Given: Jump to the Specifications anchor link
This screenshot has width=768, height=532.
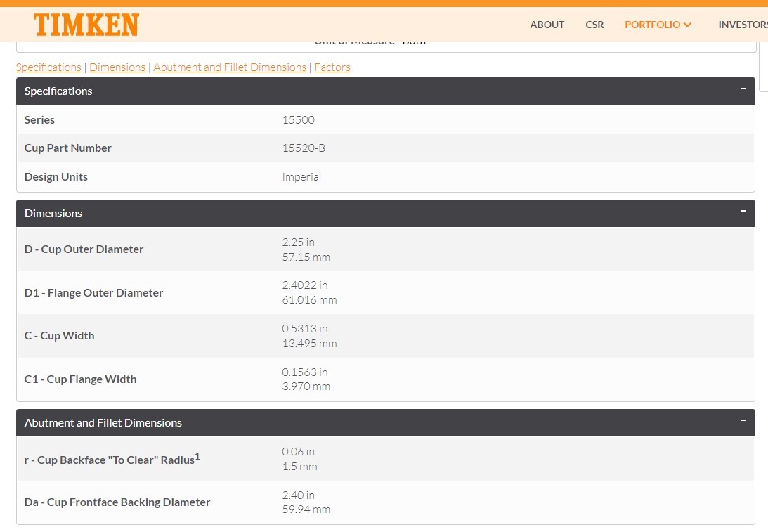Looking at the screenshot, I should click(48, 67).
